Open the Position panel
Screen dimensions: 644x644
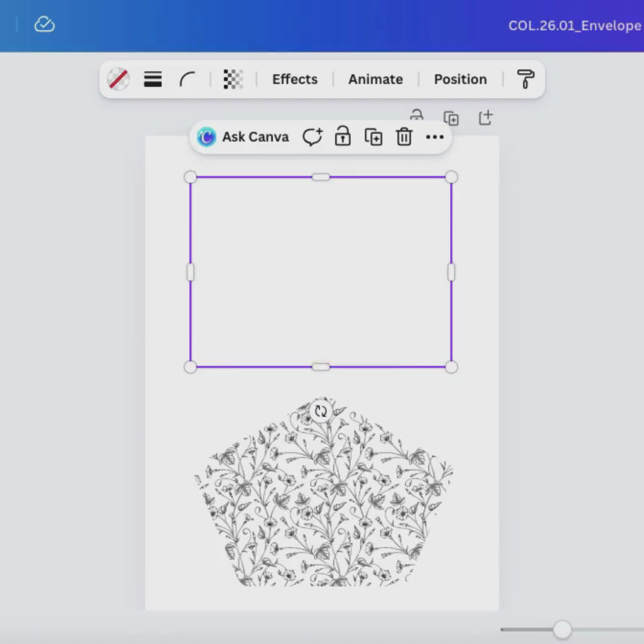(x=460, y=79)
